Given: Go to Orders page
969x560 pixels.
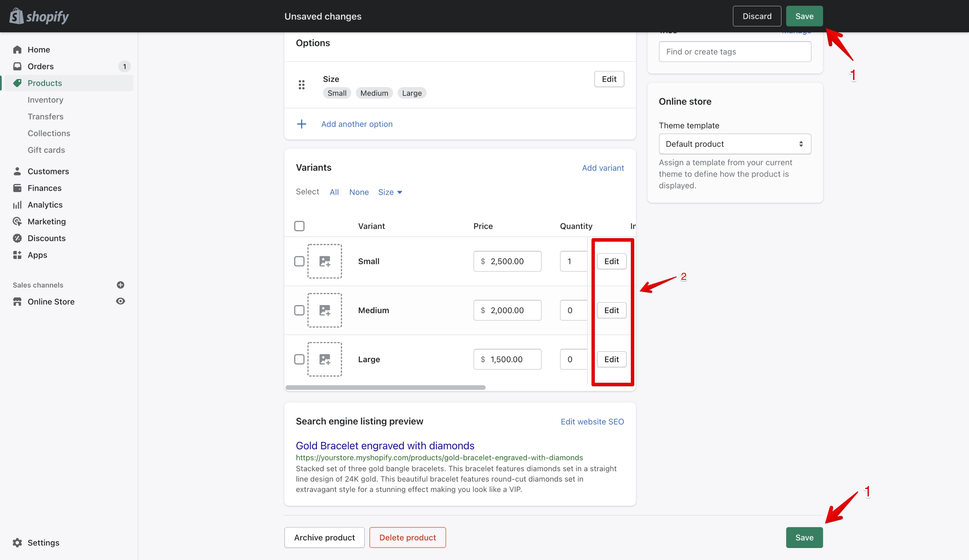Looking at the screenshot, I should (x=40, y=66).
